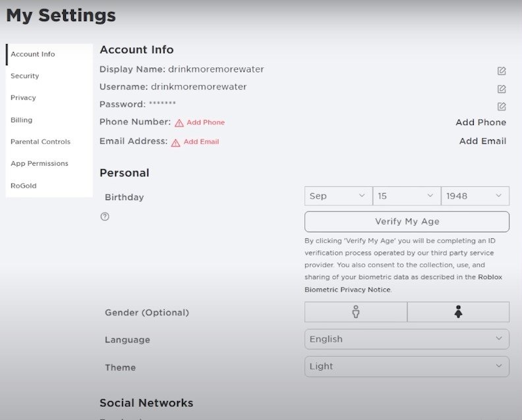Open the RoGold settings tab
The width and height of the screenshot is (522, 420).
click(49, 186)
